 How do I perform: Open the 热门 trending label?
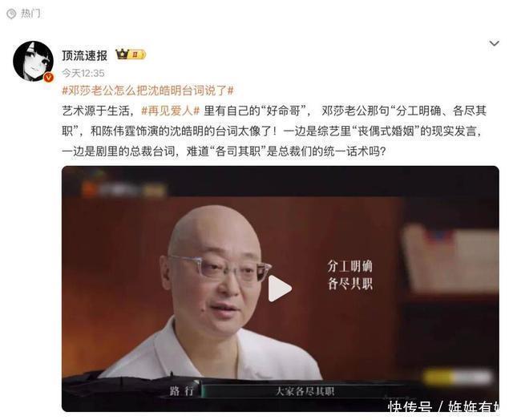click(30, 14)
